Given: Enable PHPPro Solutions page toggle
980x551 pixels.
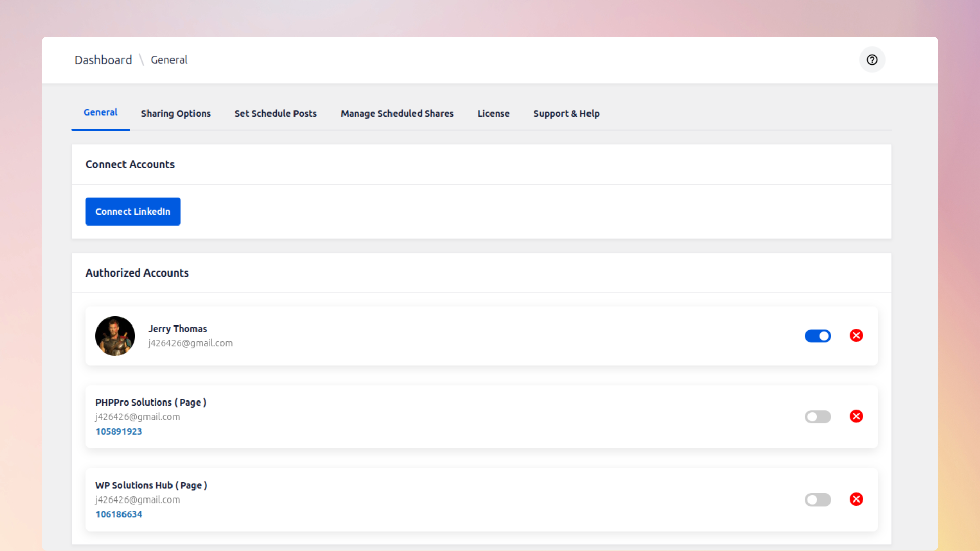Looking at the screenshot, I should point(818,417).
